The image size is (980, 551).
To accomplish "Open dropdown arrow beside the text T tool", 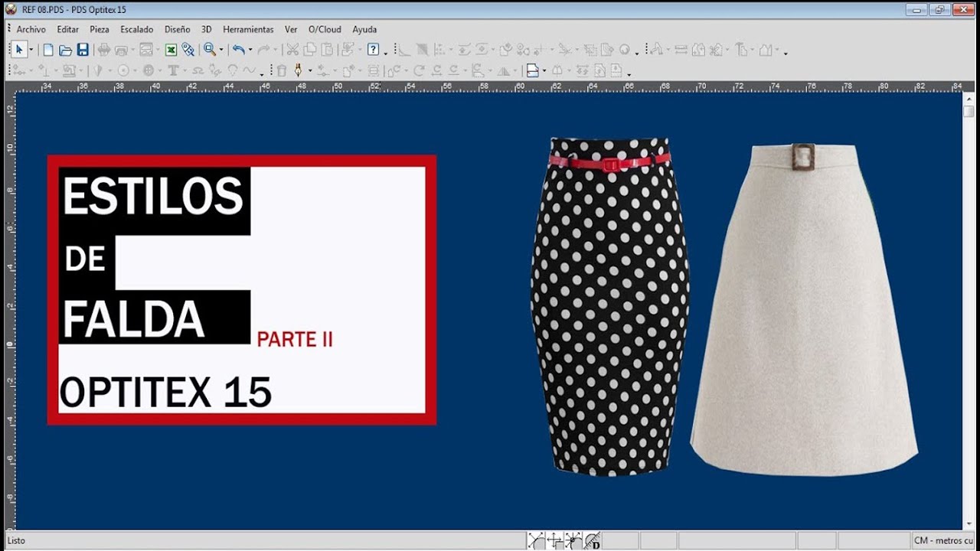I will point(185,70).
